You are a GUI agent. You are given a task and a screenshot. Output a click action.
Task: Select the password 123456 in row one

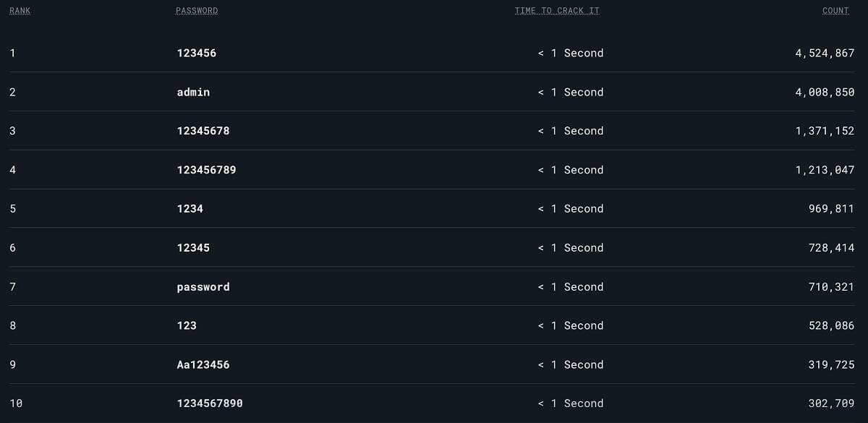(197, 53)
